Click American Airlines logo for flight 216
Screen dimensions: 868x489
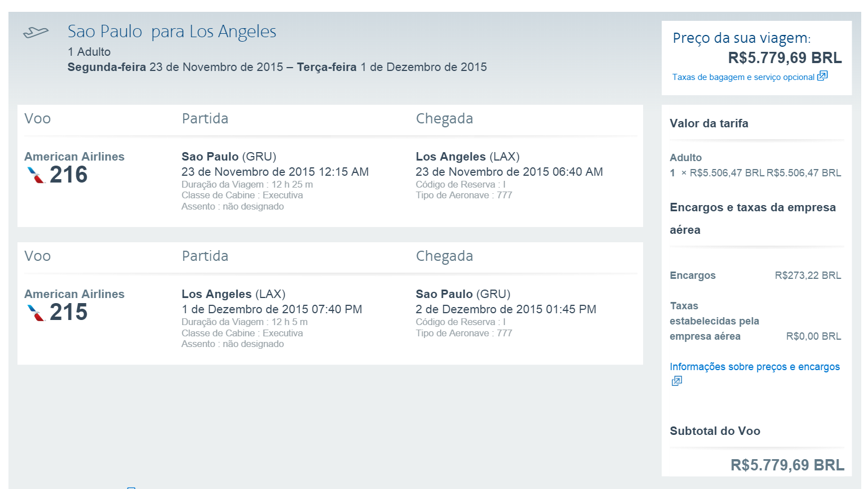(x=36, y=175)
